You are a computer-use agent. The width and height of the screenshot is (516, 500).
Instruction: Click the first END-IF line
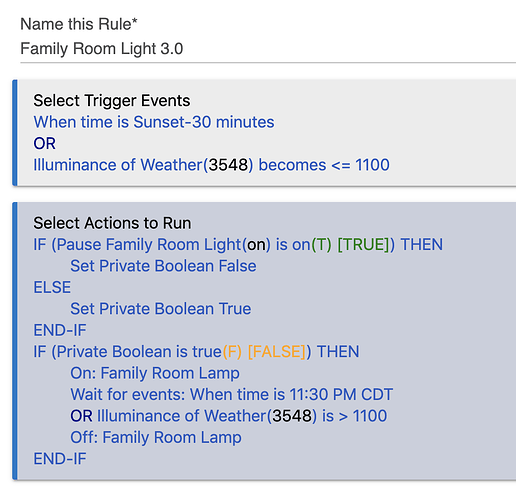tap(60, 330)
